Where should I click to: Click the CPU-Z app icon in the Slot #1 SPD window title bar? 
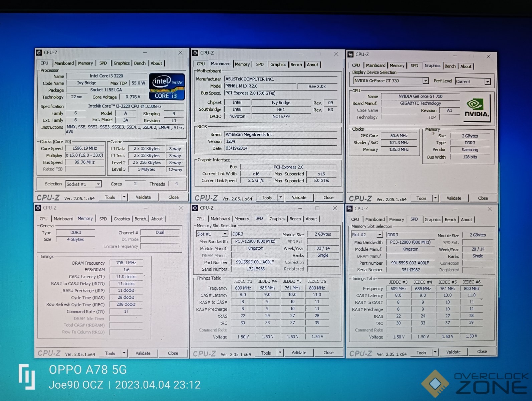195,208
